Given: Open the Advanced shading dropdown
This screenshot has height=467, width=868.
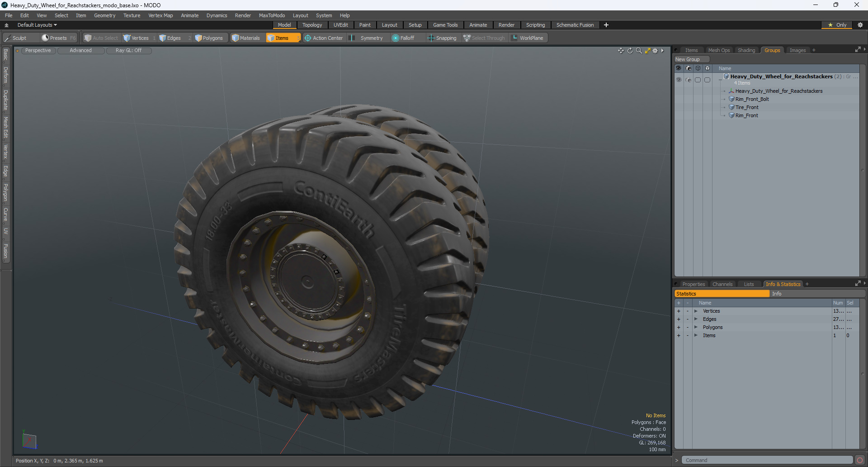Looking at the screenshot, I should coord(80,51).
